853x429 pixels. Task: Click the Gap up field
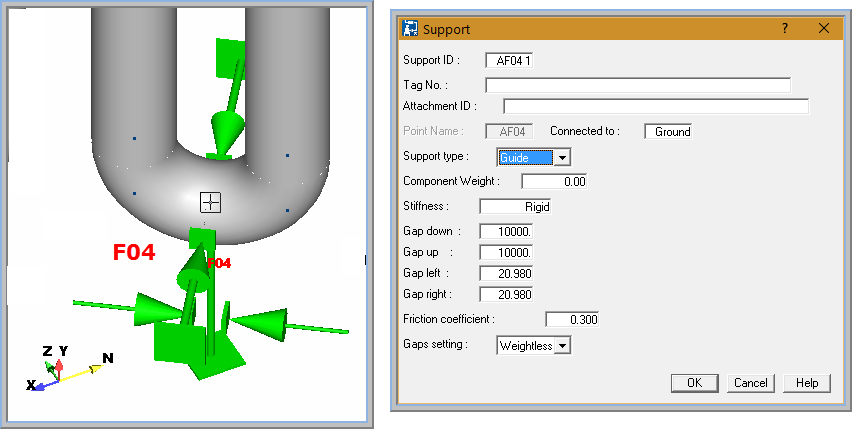(x=506, y=252)
